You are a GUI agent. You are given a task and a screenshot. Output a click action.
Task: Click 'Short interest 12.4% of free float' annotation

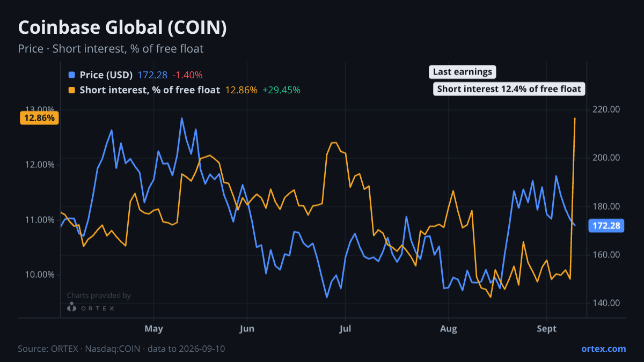(x=509, y=89)
